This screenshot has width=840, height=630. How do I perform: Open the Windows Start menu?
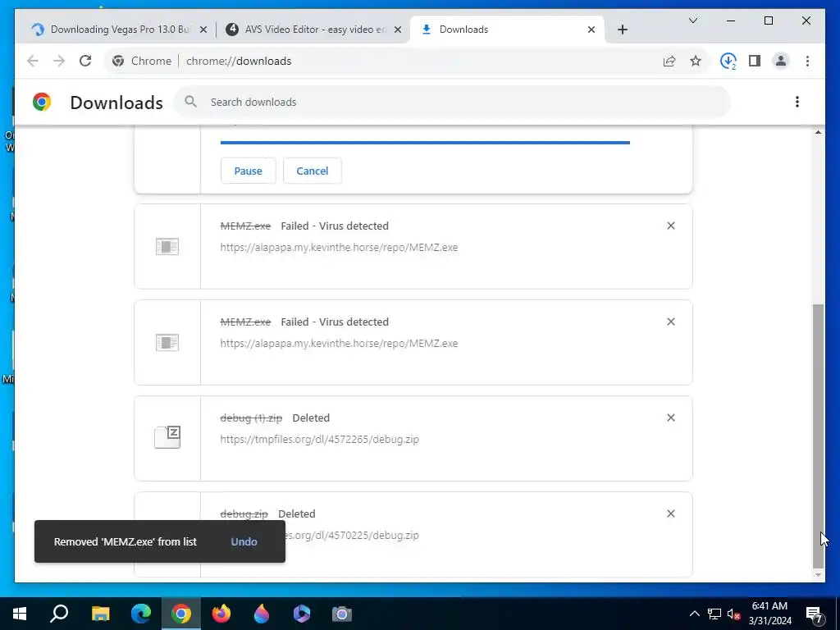[x=20, y=614]
